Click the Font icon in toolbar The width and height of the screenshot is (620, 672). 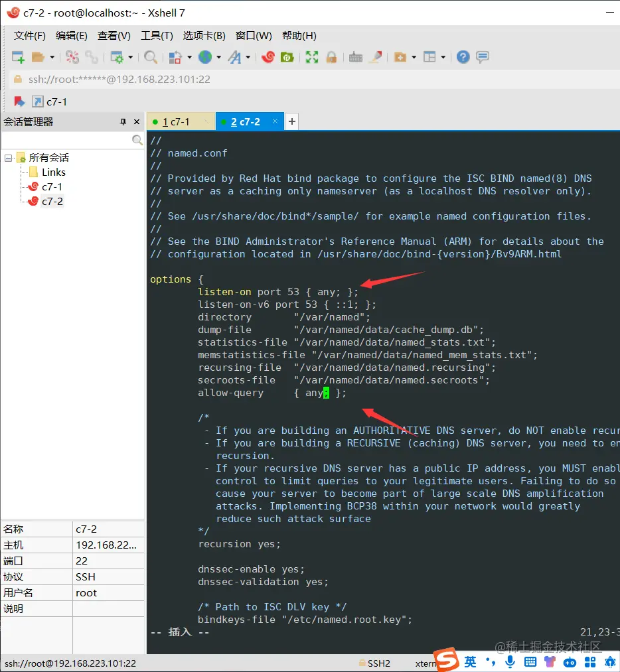pyautogui.click(x=234, y=57)
